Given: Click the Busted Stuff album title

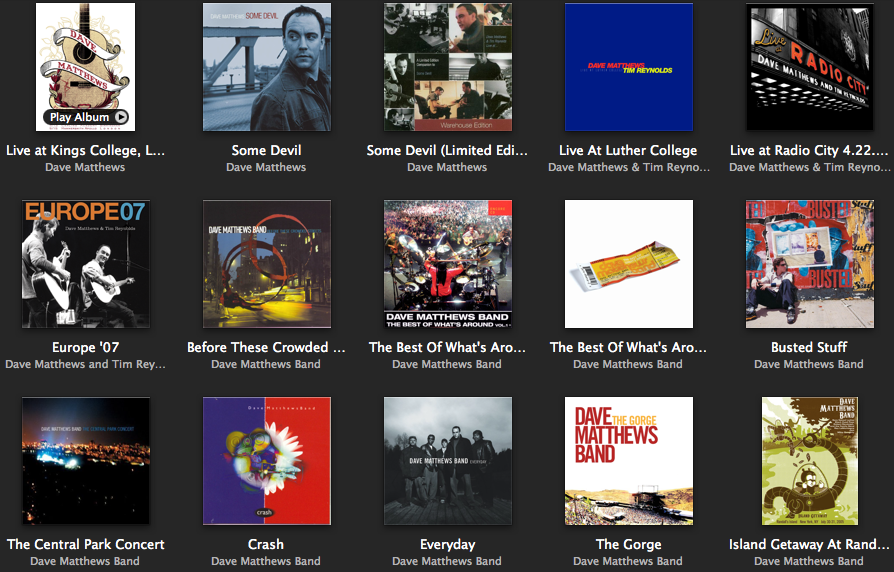Looking at the screenshot, I should [x=809, y=347].
